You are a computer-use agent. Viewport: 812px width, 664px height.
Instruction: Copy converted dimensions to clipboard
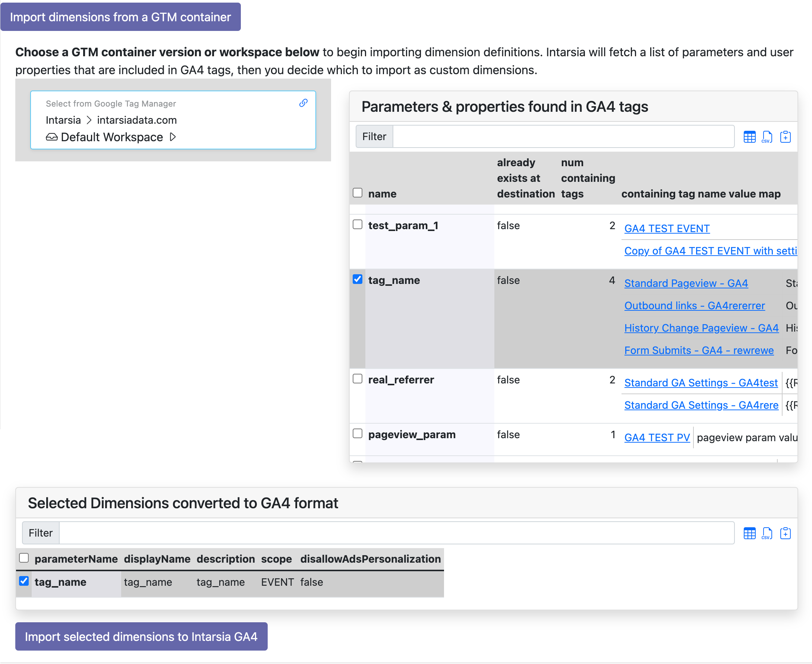pyautogui.click(x=786, y=533)
